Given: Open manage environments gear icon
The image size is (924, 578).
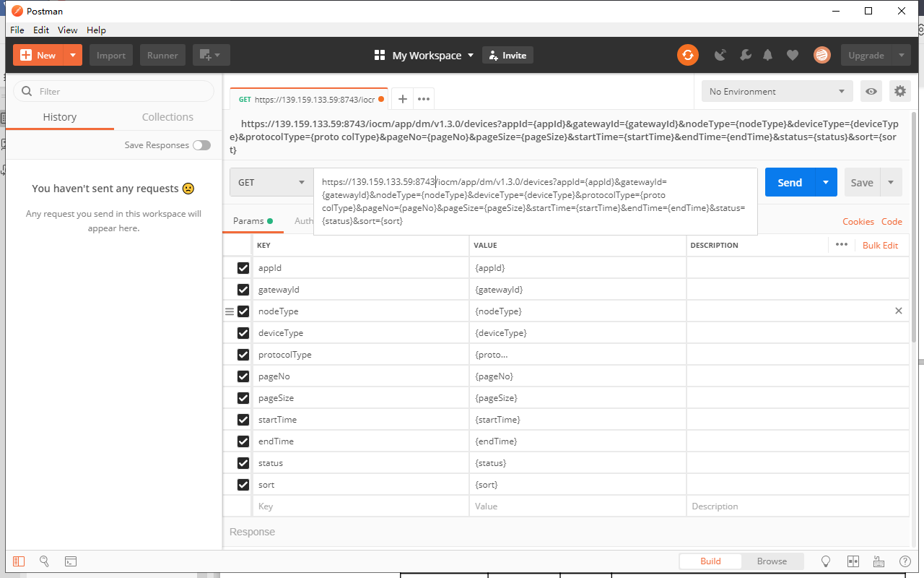Looking at the screenshot, I should point(899,91).
